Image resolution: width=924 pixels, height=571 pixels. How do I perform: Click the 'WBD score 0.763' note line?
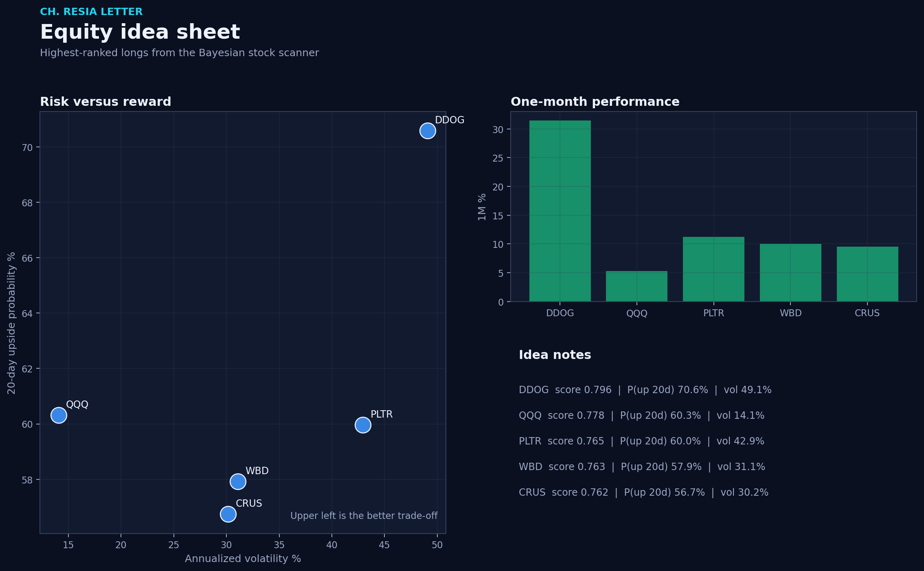(x=642, y=467)
